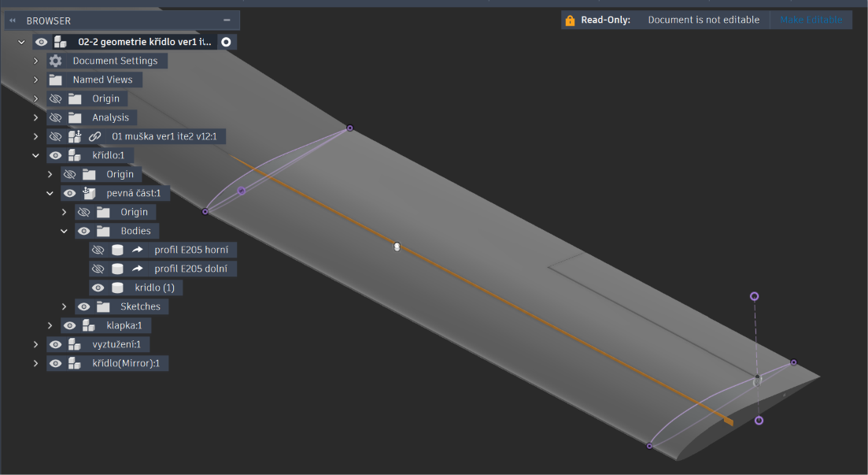
Task: Select the pevná část:1 tree item
Action: click(134, 194)
